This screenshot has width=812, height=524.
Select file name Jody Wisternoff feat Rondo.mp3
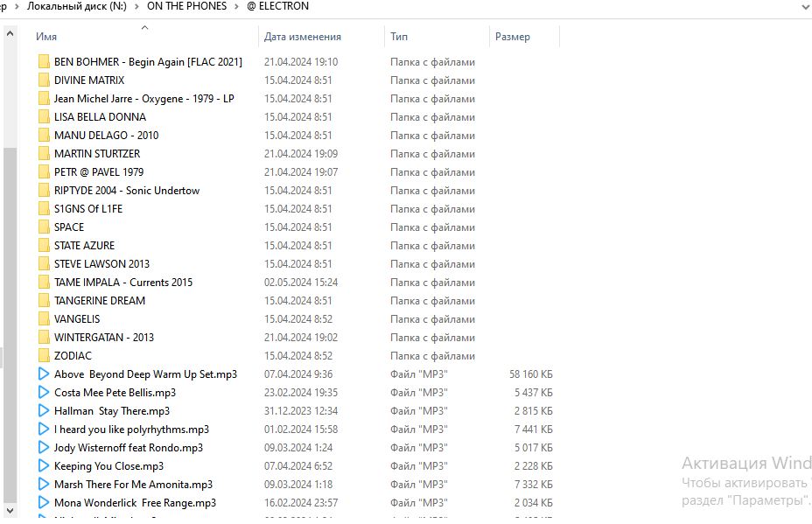click(129, 447)
